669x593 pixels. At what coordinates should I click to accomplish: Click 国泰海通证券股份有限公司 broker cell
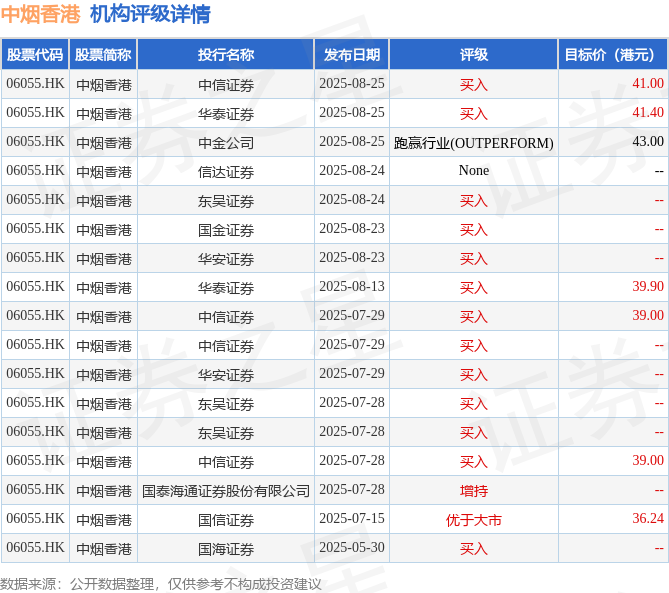coord(226,491)
